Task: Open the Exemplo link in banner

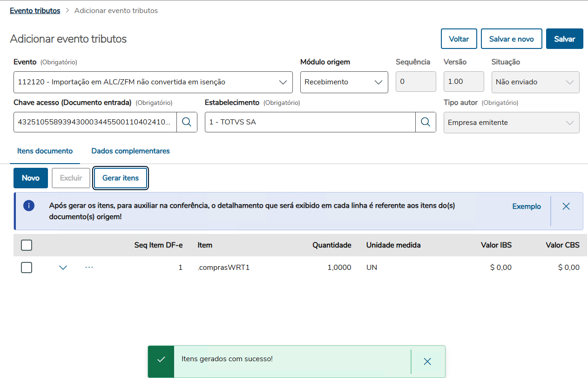Action: [527, 206]
